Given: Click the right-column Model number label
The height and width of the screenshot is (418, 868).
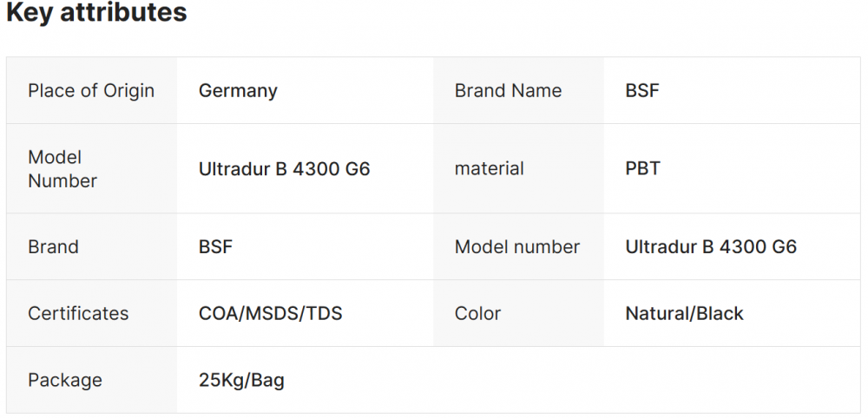Looking at the screenshot, I should [517, 247].
